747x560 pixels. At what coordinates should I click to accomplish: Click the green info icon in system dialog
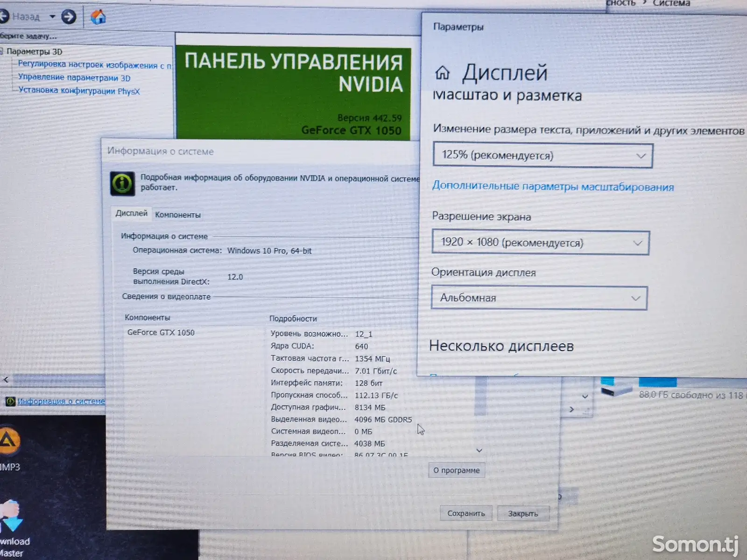coord(122,183)
